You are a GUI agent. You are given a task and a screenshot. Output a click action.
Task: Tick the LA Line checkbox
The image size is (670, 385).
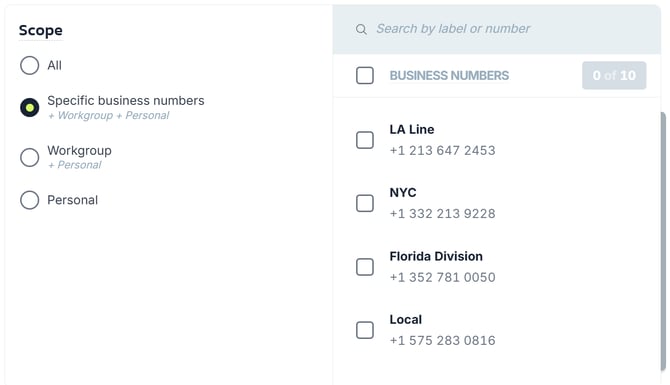[x=365, y=140]
